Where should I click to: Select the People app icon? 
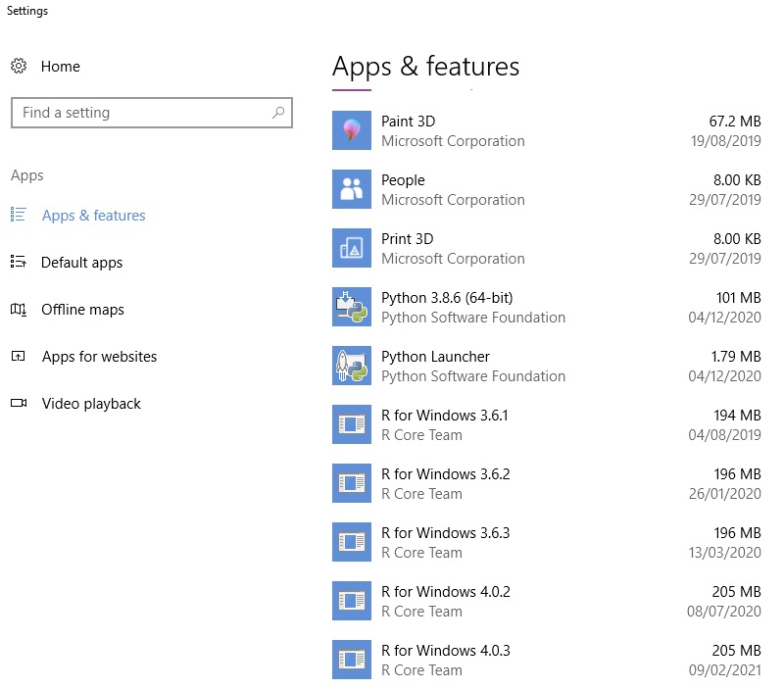click(x=352, y=189)
